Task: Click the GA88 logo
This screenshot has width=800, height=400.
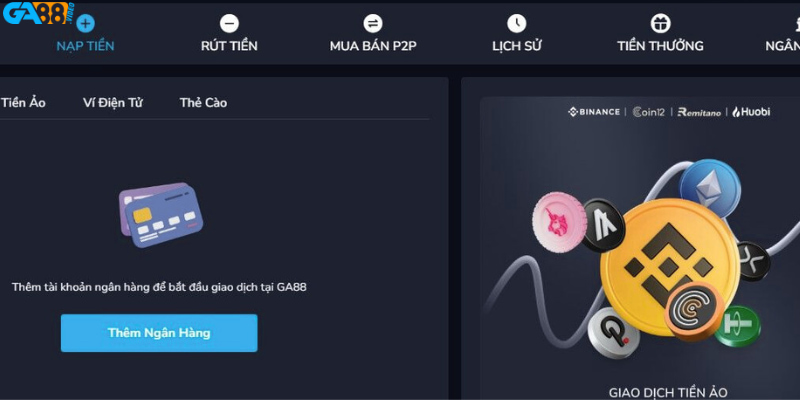Action: (x=38, y=14)
